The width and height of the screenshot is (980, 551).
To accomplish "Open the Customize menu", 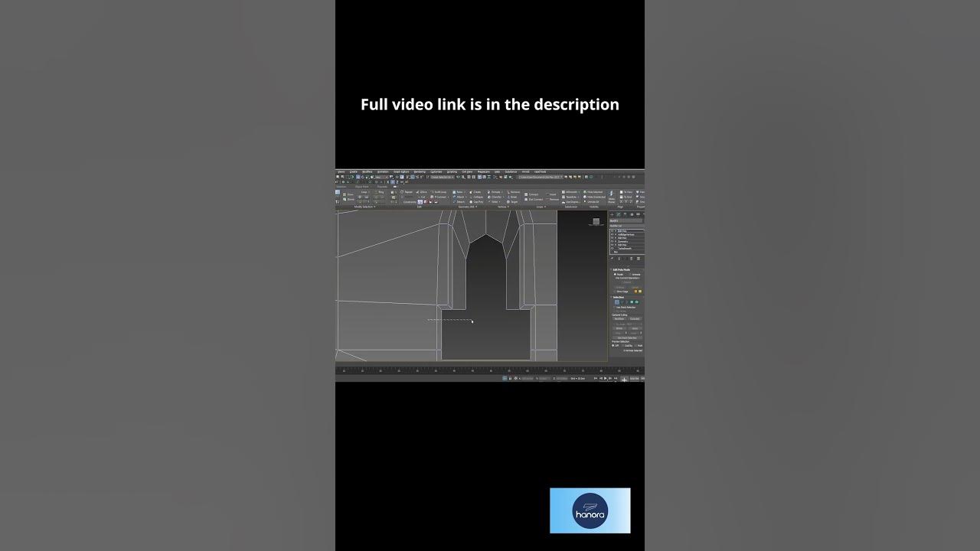I will [x=436, y=171].
